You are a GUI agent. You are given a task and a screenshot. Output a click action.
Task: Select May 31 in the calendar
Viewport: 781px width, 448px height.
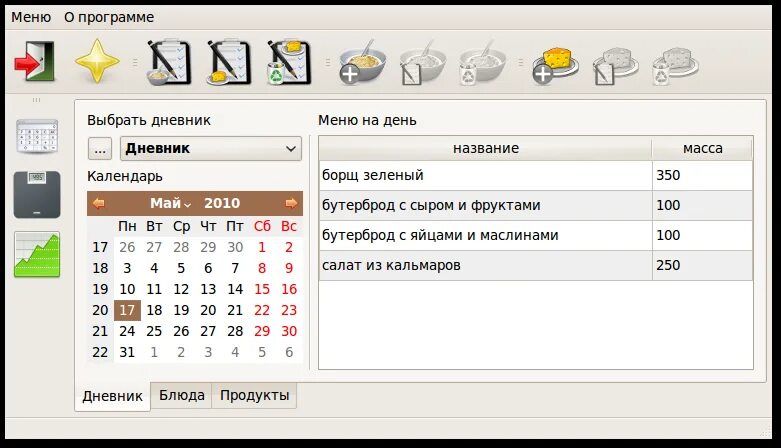pyautogui.click(x=127, y=352)
